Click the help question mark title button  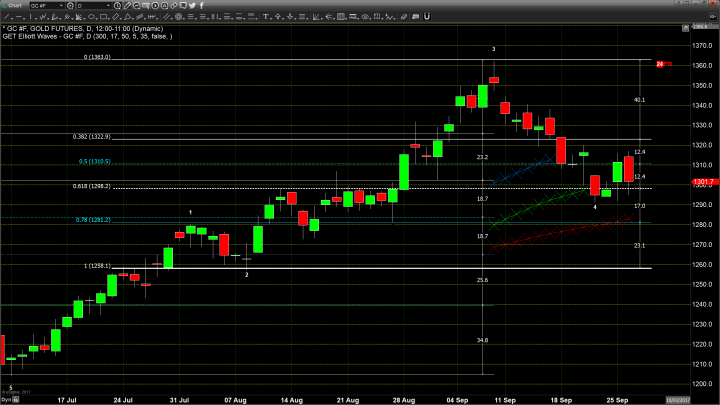click(677, 3)
